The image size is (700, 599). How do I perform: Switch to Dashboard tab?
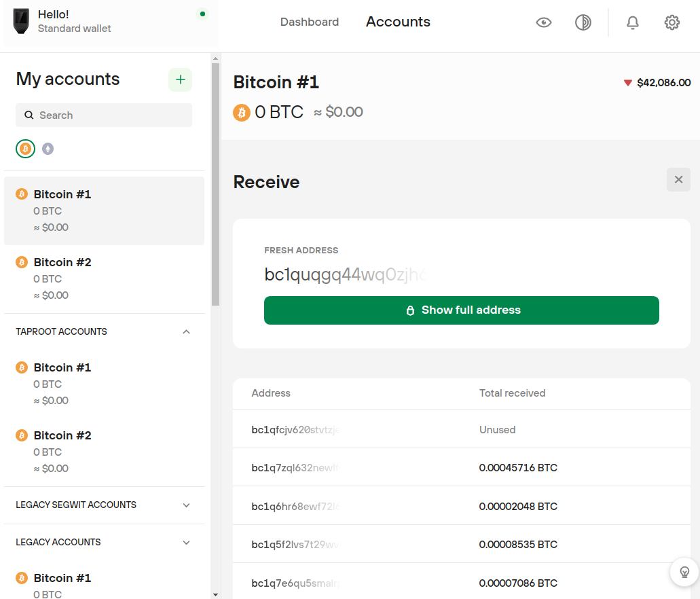coord(310,22)
